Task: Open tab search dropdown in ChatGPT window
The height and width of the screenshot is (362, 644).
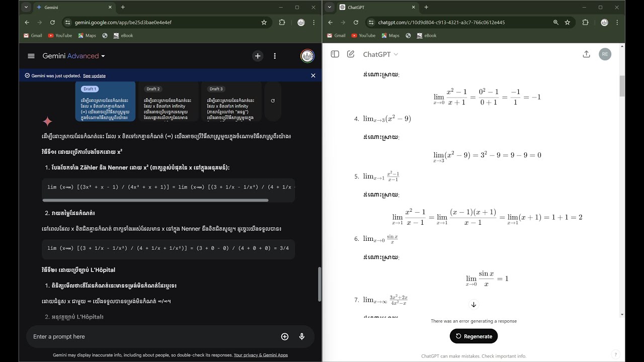Action: coord(329,7)
